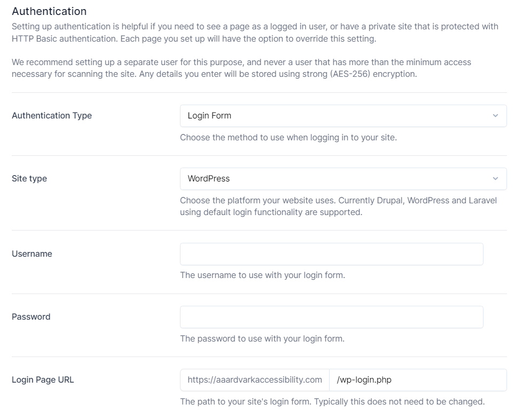Click the Password label
This screenshot has width=523, height=420.
[31, 317]
